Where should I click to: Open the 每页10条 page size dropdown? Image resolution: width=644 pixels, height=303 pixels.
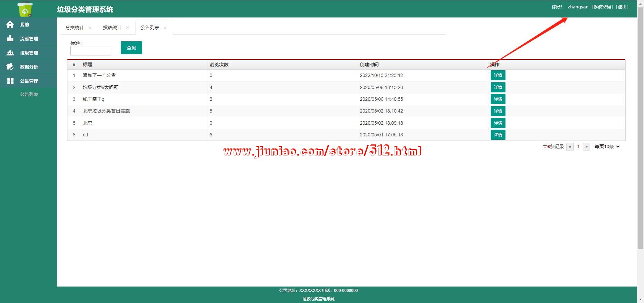coord(607,146)
